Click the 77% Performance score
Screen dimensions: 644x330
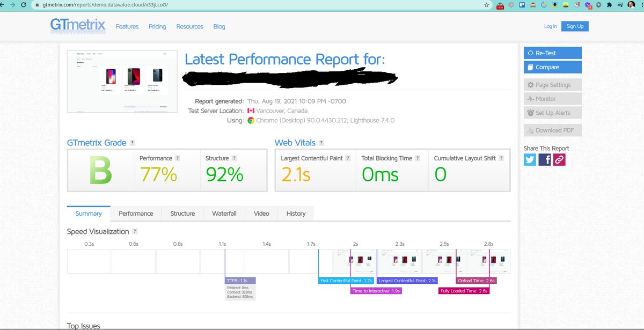158,174
